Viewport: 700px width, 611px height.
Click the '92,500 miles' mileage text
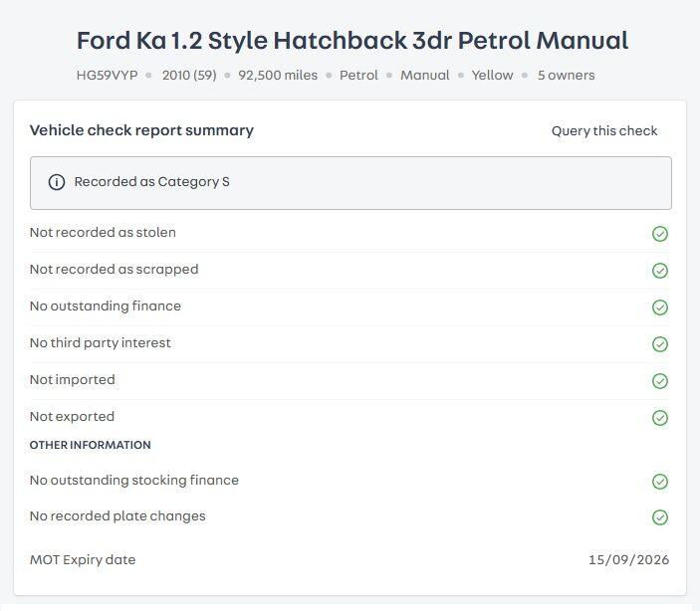[278, 75]
